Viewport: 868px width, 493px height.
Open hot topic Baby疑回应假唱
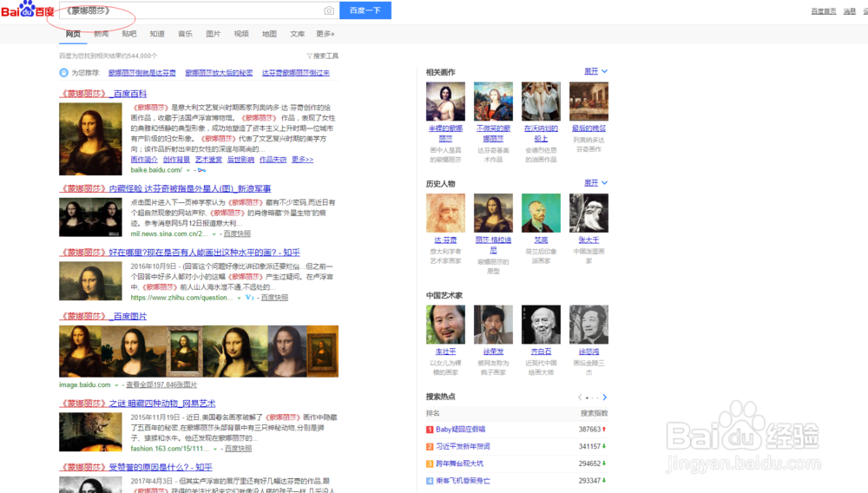tap(461, 430)
